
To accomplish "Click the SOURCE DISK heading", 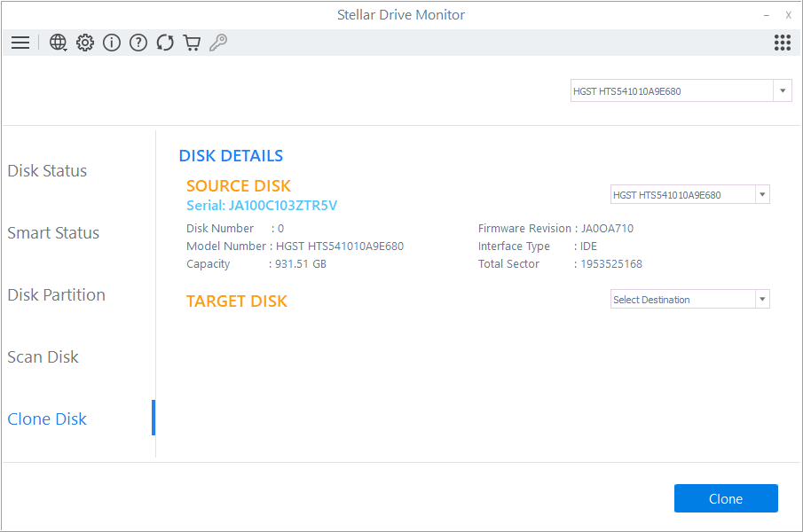I will (x=239, y=185).
